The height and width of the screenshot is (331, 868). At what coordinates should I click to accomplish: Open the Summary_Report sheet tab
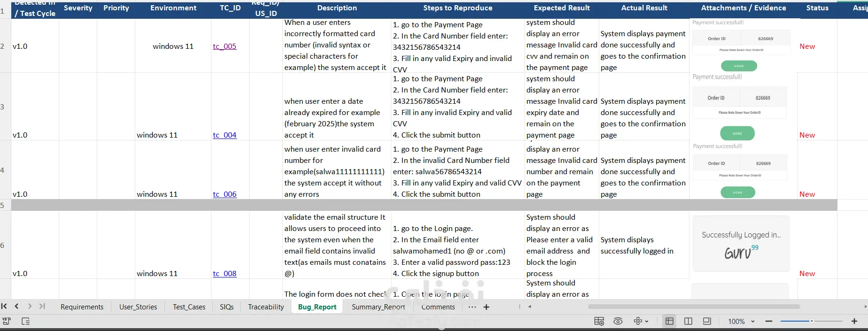pyautogui.click(x=378, y=307)
